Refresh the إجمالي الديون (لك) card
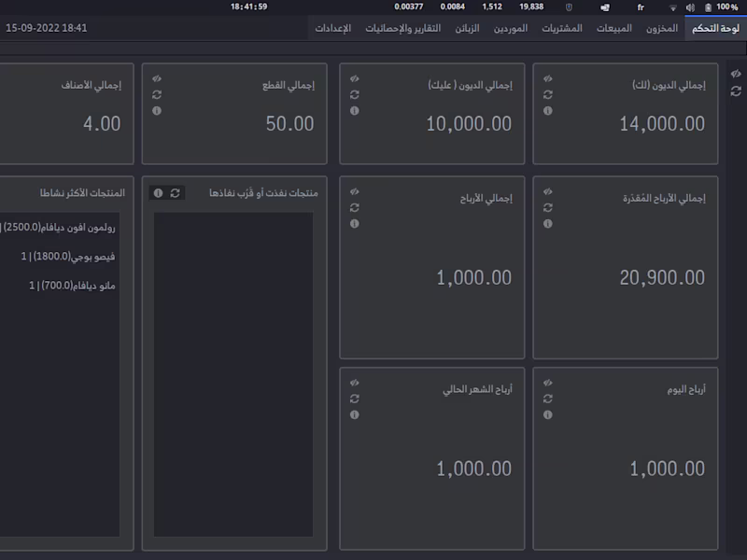 [x=548, y=92]
